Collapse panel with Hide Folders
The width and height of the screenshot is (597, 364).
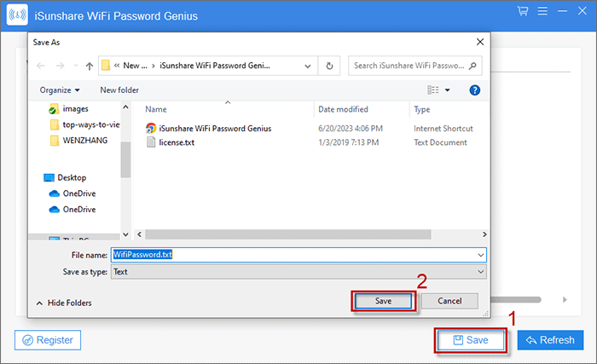click(64, 303)
